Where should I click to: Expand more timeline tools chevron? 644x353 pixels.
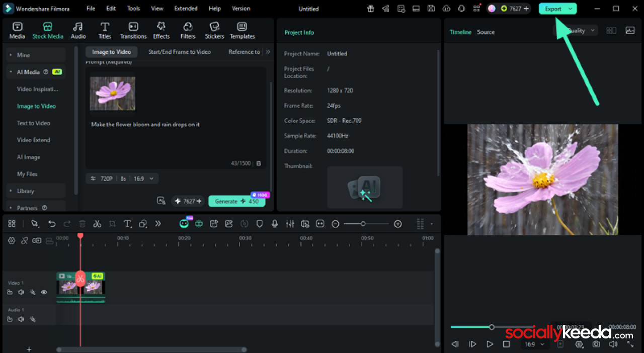point(158,224)
